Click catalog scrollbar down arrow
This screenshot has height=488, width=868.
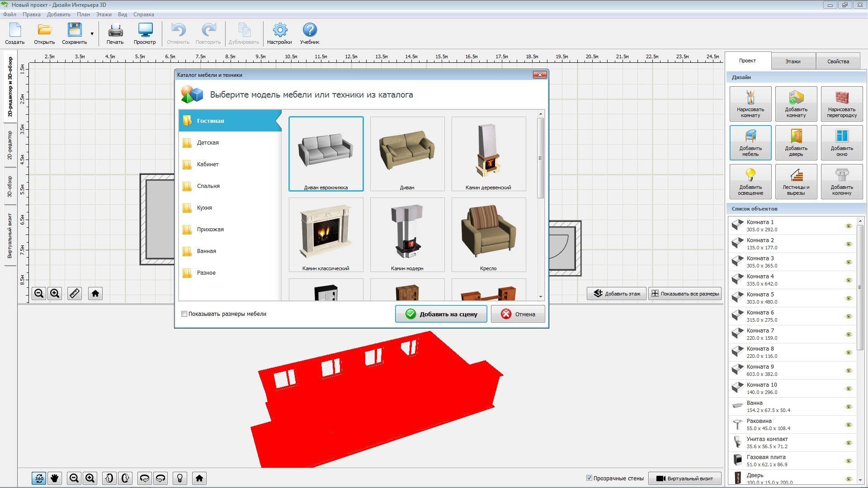(541, 297)
